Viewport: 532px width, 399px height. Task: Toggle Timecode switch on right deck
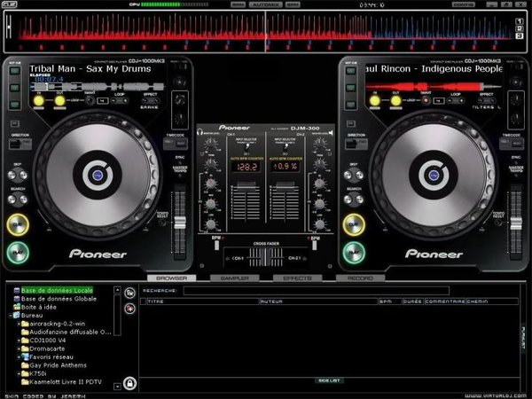tap(511, 144)
